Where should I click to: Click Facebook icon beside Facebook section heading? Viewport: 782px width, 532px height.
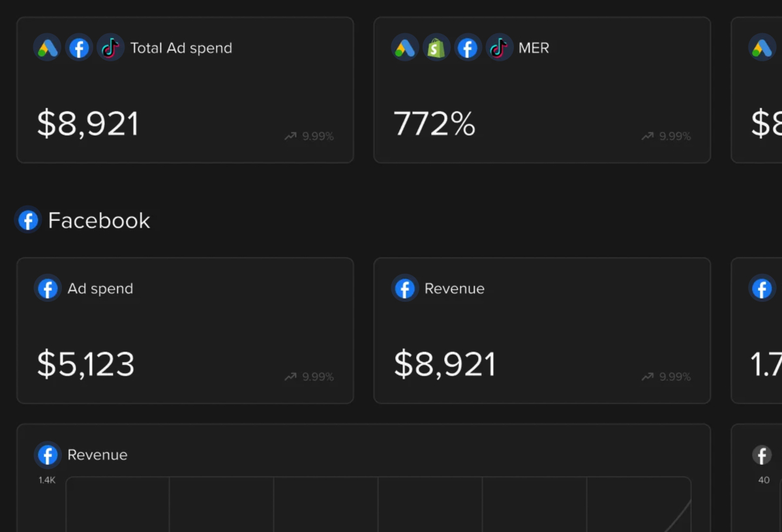pos(28,220)
